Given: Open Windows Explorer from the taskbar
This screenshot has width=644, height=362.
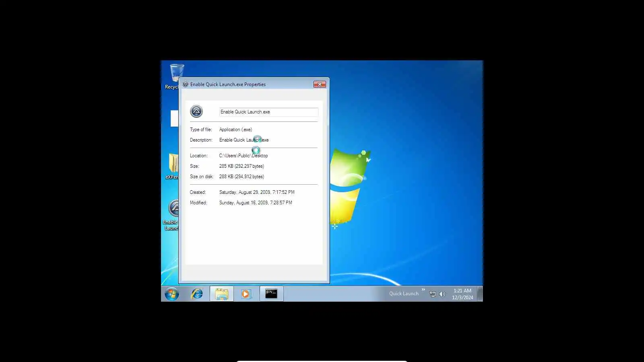Looking at the screenshot, I should click(x=222, y=294).
